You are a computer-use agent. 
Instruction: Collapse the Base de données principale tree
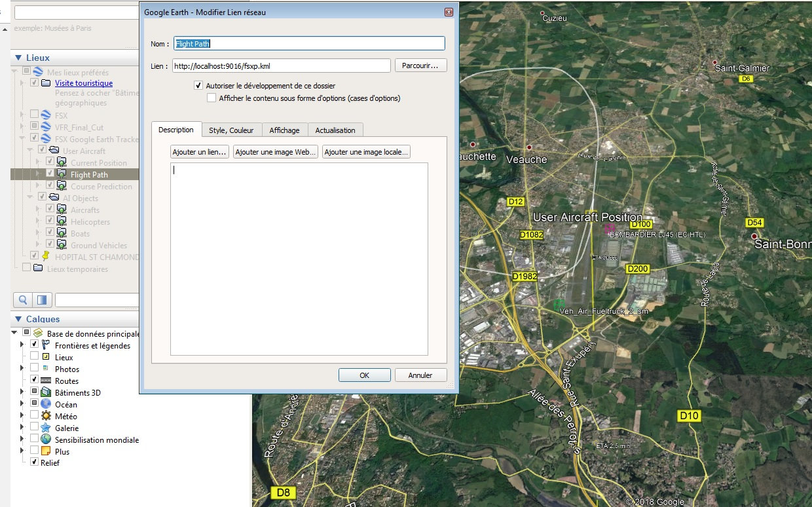pos(15,333)
